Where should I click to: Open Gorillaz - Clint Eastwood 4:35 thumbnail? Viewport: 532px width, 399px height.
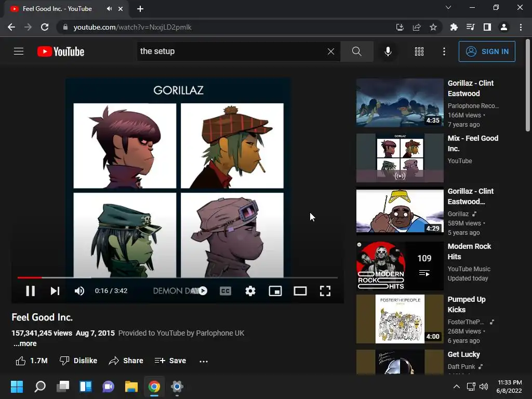400,103
